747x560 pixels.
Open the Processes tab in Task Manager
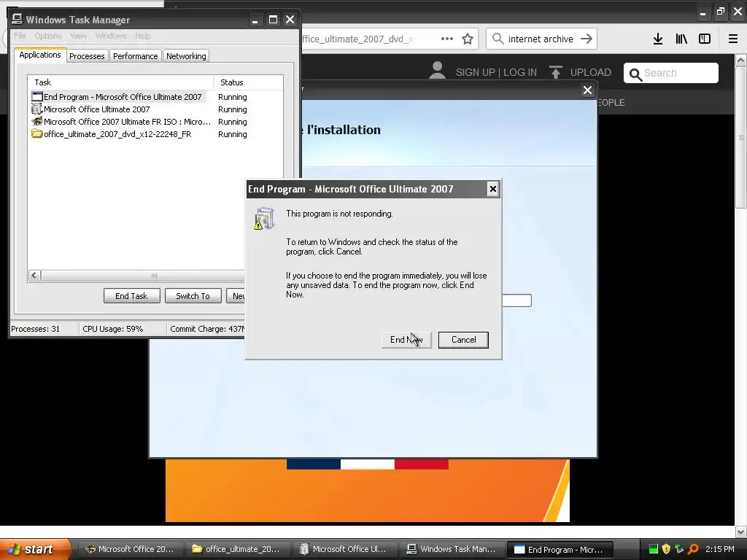click(x=87, y=56)
